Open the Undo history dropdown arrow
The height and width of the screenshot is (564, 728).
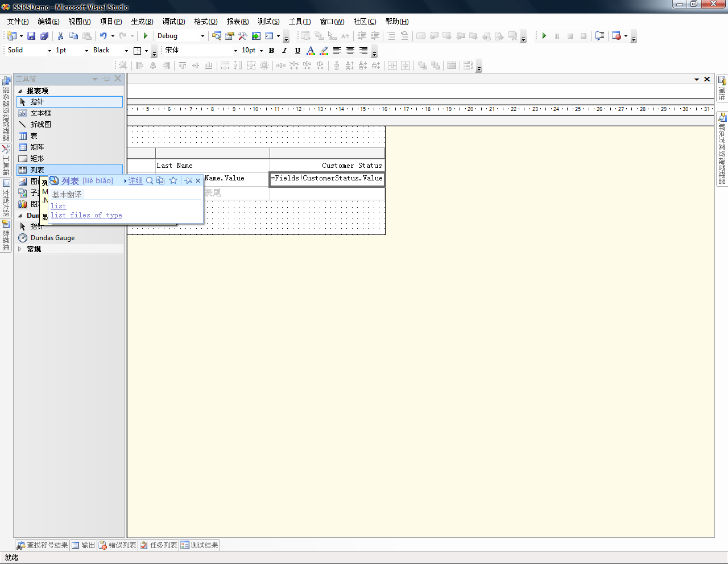(x=113, y=36)
